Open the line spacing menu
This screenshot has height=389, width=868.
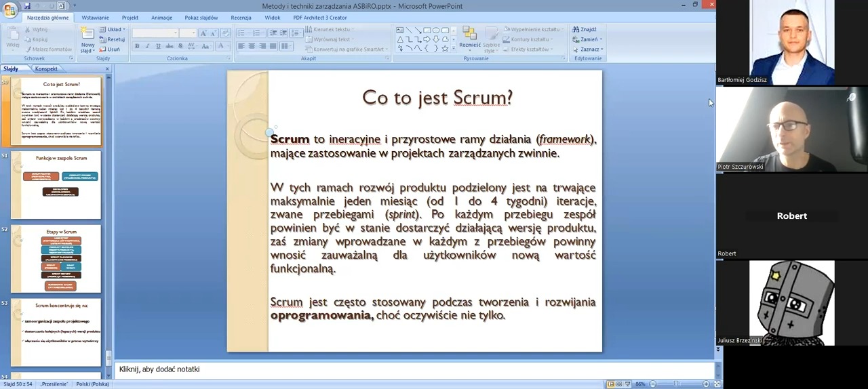[296, 33]
